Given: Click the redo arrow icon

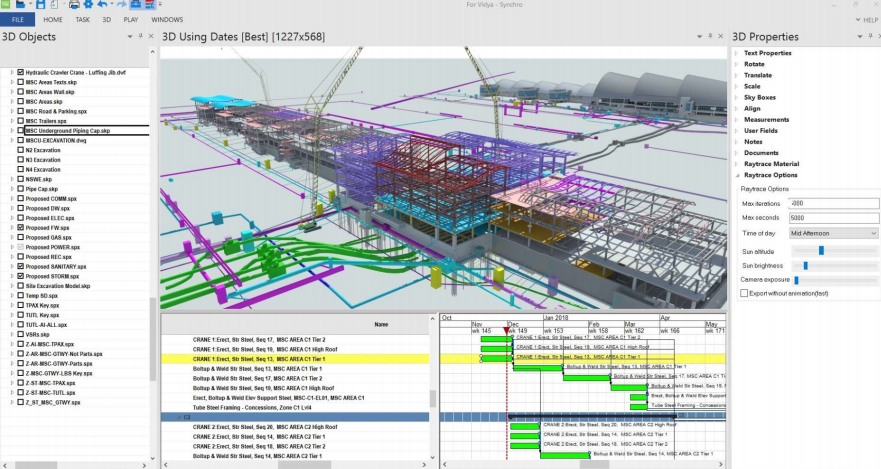Looking at the screenshot, I should click(121, 4).
